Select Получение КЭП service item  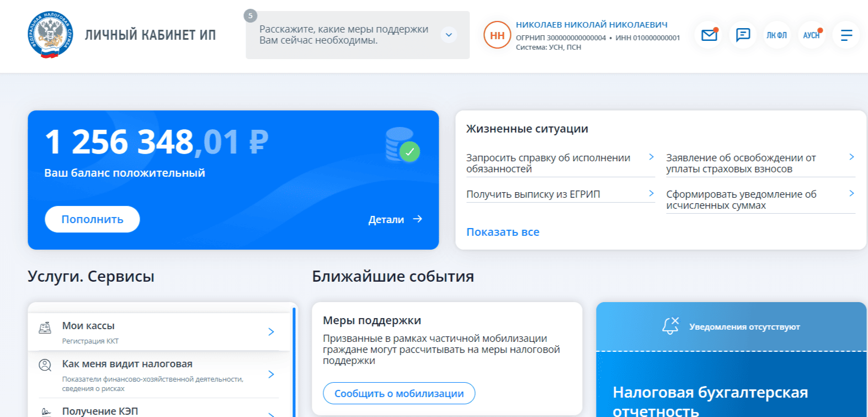(x=159, y=409)
